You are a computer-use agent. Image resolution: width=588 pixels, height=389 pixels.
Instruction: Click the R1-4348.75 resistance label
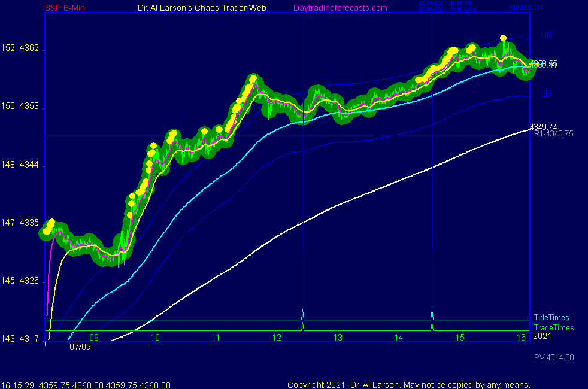tap(553, 134)
